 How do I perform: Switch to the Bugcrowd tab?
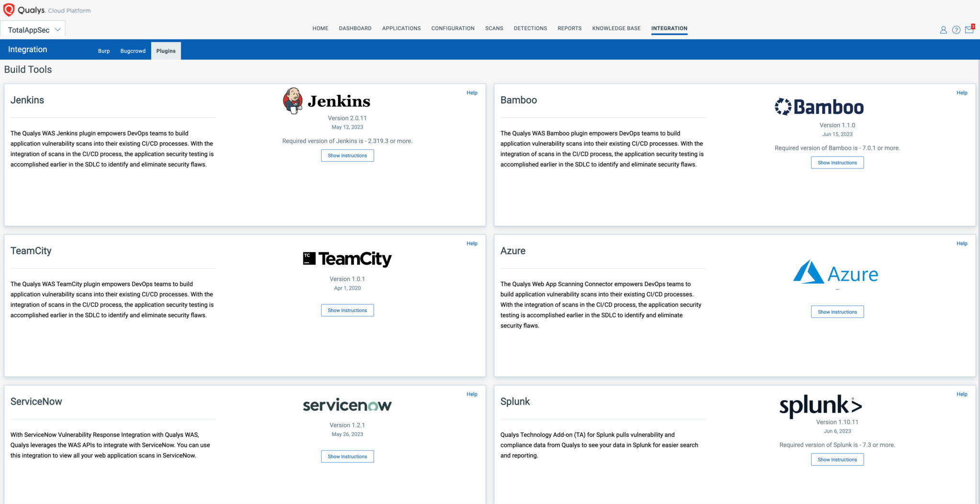(133, 51)
